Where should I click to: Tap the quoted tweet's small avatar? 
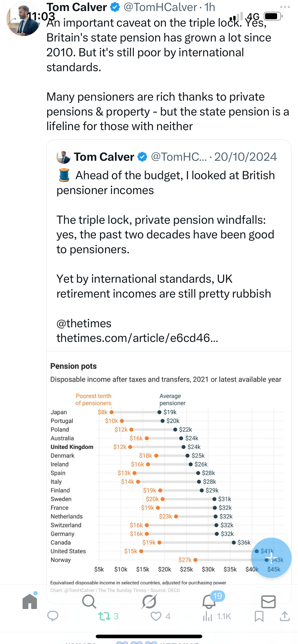coord(64,157)
